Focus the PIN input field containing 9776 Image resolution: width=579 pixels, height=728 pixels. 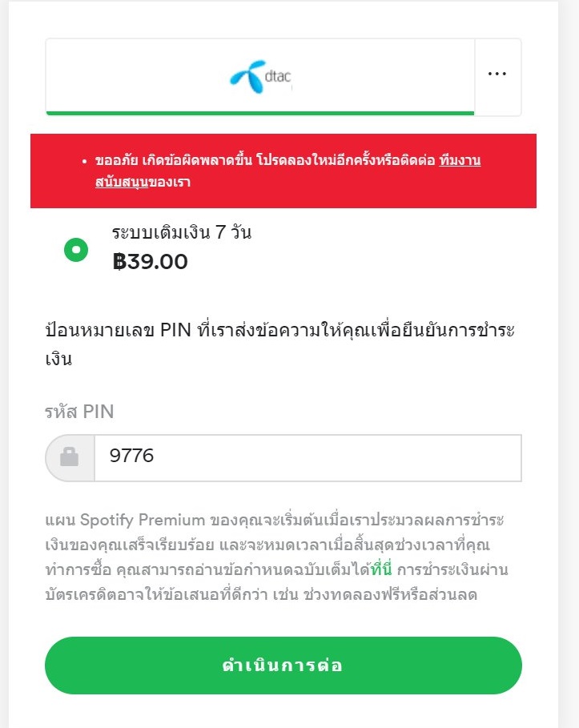coord(308,457)
